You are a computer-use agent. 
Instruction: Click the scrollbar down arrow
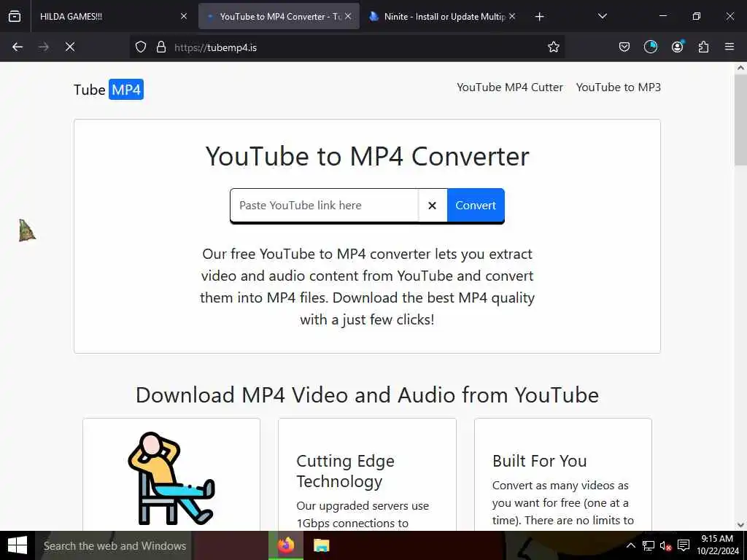[x=740, y=525]
